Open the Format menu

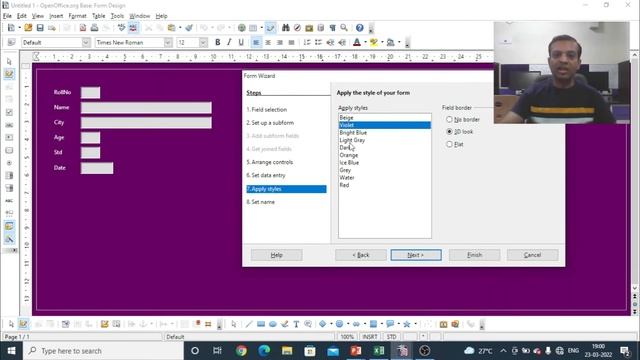coord(77,16)
